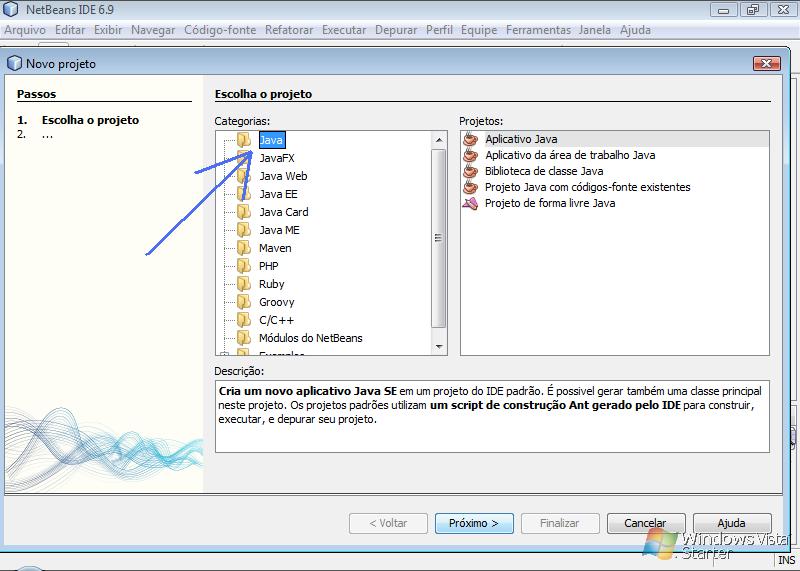Click the Projeto de forma livre Java icon
Screen dimensions: 800x571
(x=470, y=203)
